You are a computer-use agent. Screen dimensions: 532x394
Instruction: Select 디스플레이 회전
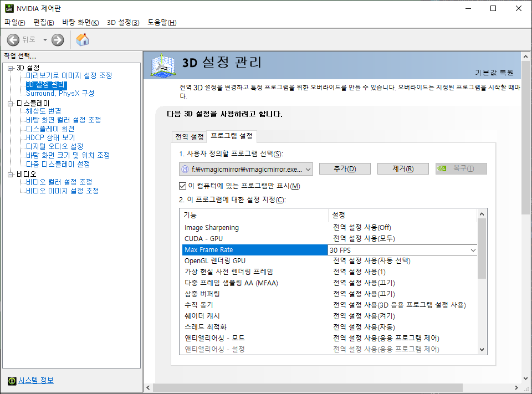click(50, 129)
